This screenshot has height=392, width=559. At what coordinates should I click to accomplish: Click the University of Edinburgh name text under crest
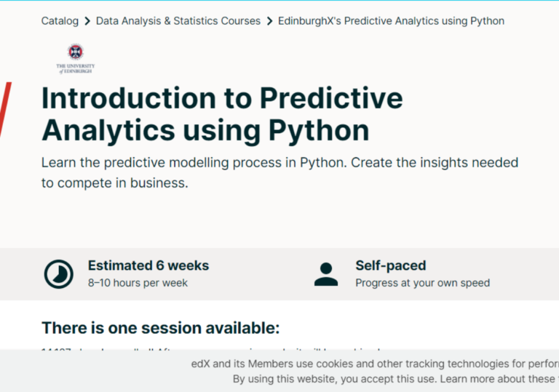click(x=76, y=68)
